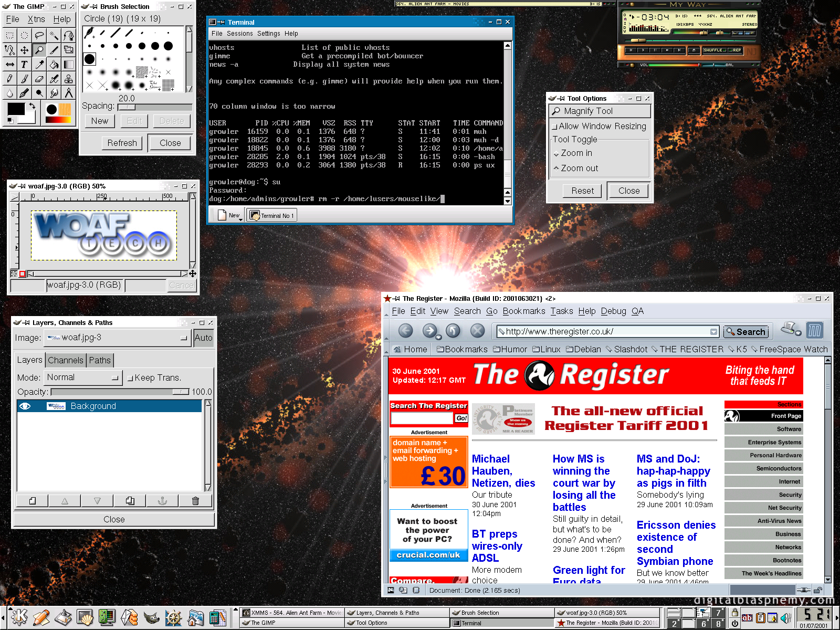Select the Magnify tool in GIMP toolbox
This screenshot has height=630, width=840.
tap(39, 50)
